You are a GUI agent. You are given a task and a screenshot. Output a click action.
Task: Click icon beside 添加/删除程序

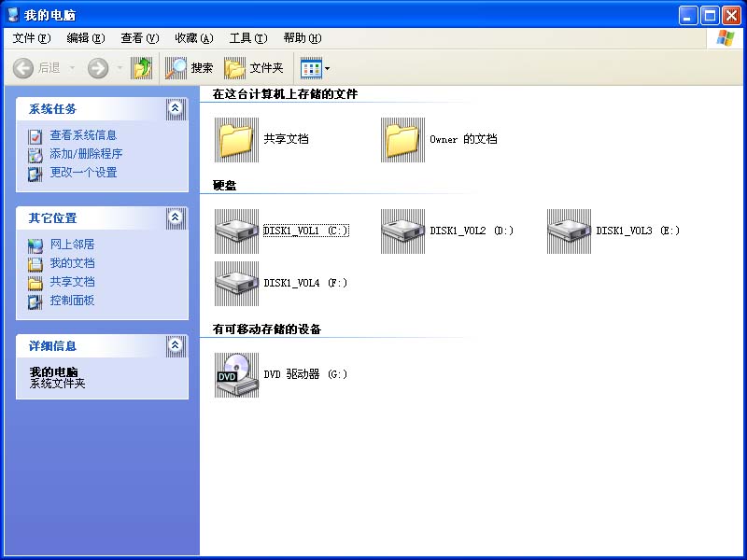[x=35, y=155]
